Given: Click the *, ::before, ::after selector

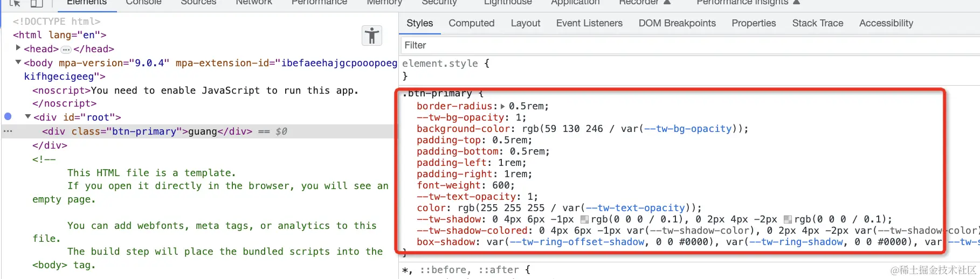Looking at the screenshot, I should [x=460, y=269].
